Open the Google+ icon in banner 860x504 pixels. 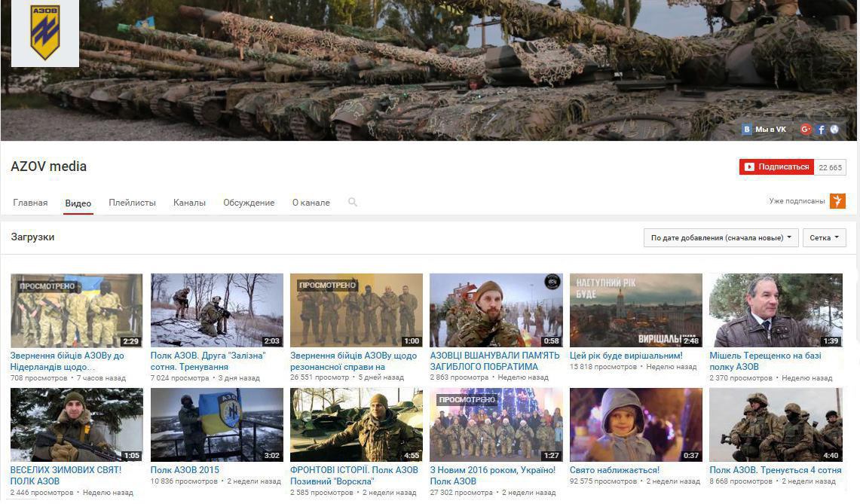(805, 130)
